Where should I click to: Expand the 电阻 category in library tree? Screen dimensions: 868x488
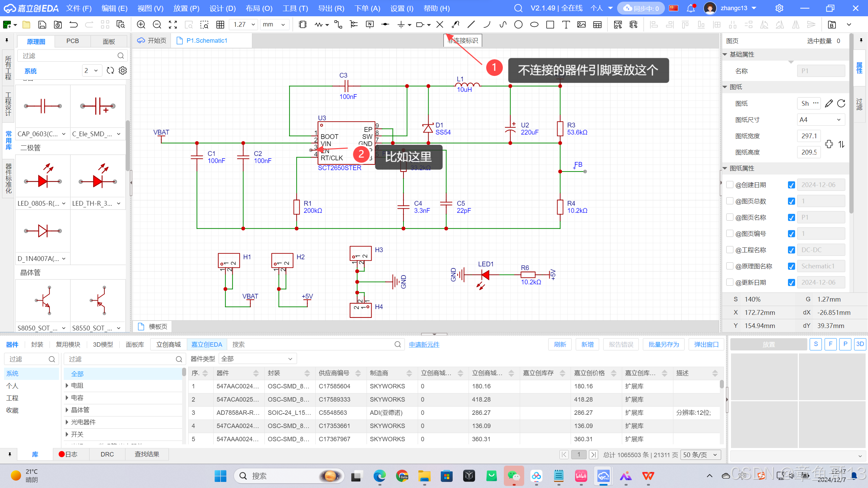pyautogui.click(x=67, y=385)
